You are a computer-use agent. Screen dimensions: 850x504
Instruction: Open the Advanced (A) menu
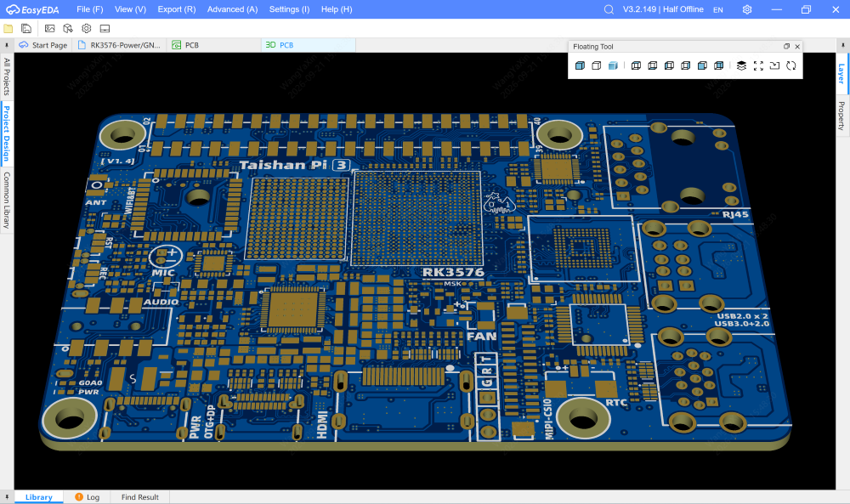233,9
